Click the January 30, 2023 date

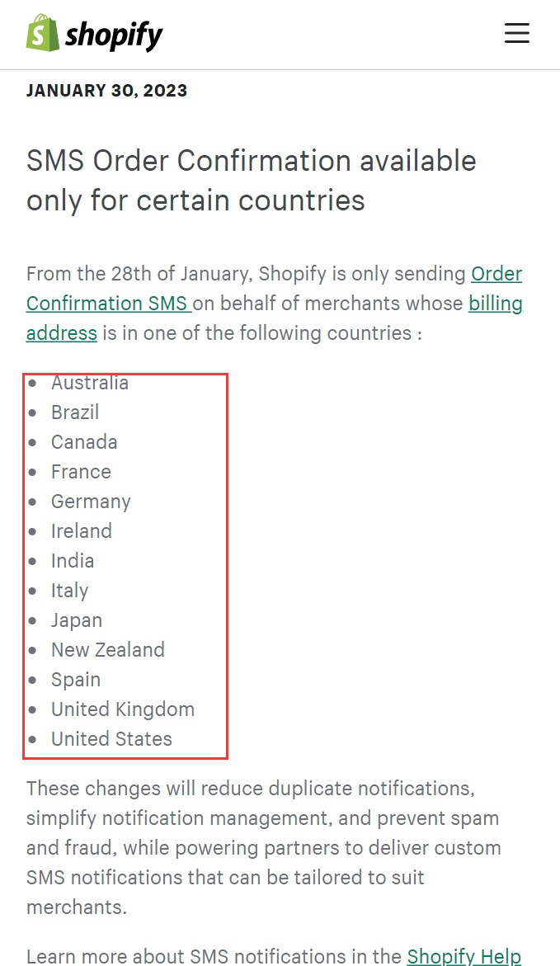click(x=106, y=91)
